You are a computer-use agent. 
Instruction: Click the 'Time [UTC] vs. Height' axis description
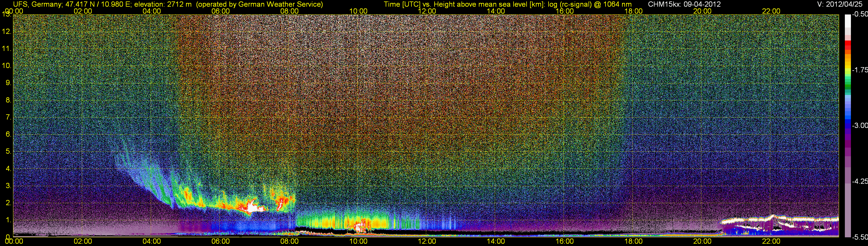click(419, 4)
